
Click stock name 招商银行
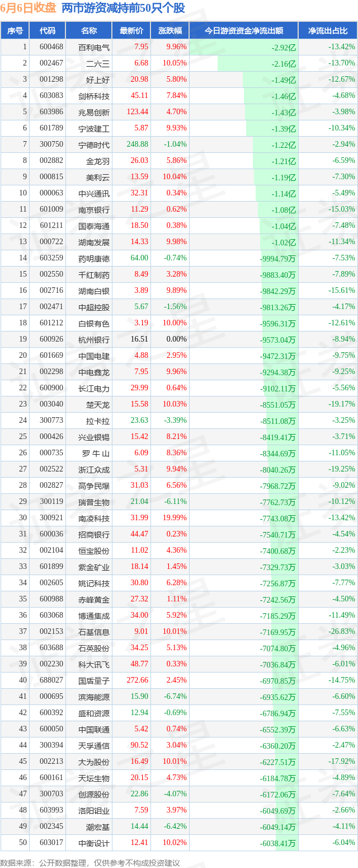click(94, 534)
